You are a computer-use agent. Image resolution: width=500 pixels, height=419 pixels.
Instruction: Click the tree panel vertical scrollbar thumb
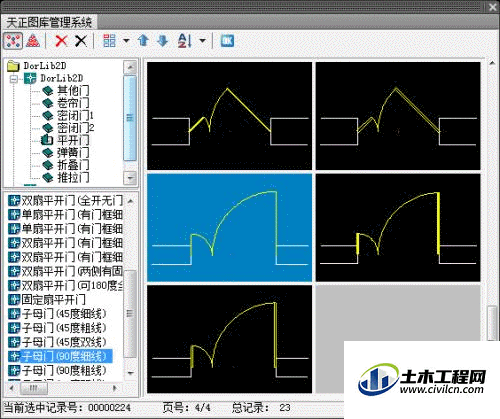[130, 118]
